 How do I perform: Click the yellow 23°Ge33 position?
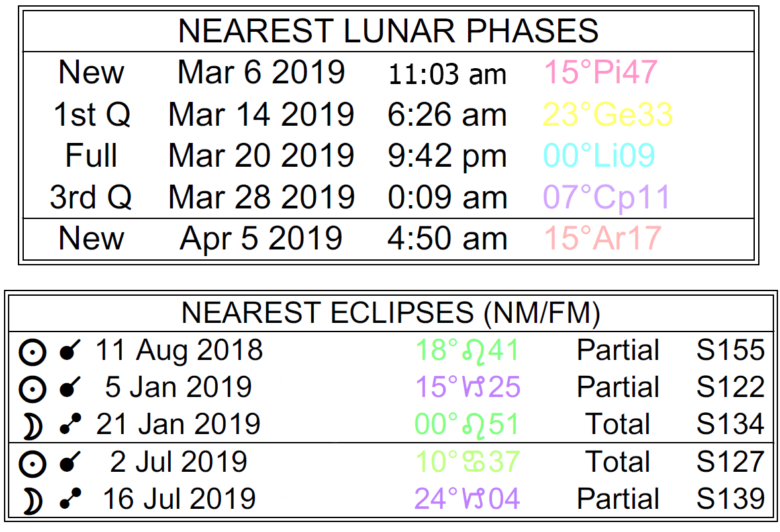point(608,114)
